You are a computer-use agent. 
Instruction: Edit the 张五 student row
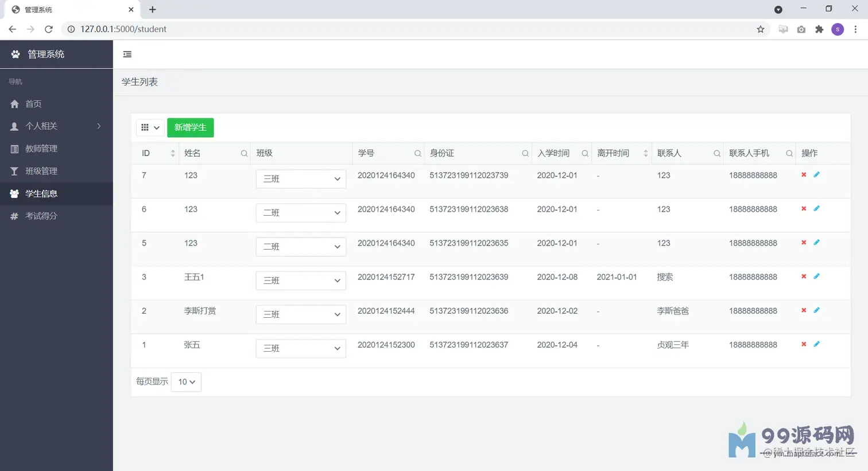pyautogui.click(x=816, y=344)
